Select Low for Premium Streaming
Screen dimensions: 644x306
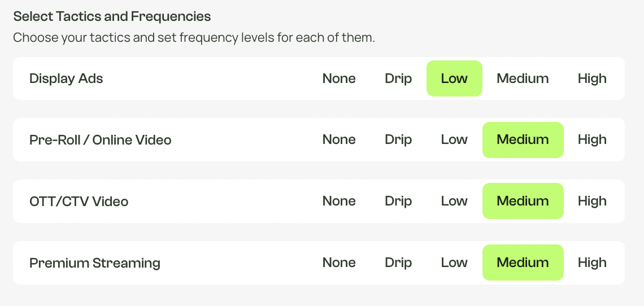coord(454,263)
